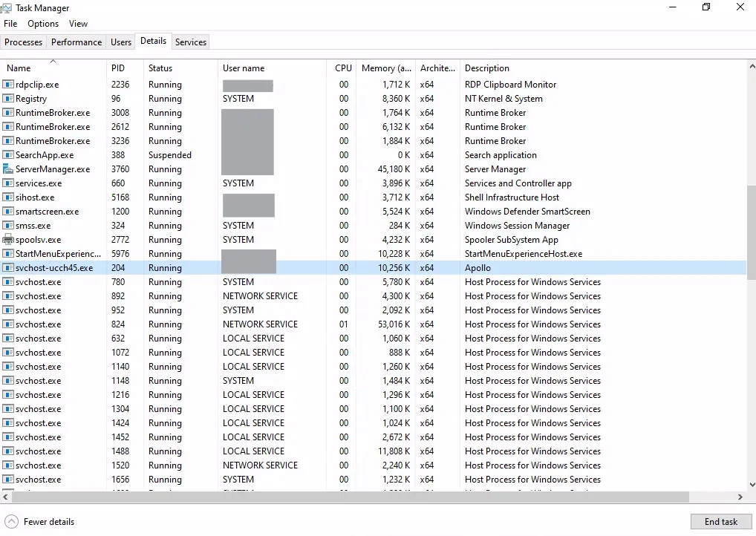The width and height of the screenshot is (756, 536).
Task: Click the spoolsv.exe printer icon
Action: (x=9, y=239)
